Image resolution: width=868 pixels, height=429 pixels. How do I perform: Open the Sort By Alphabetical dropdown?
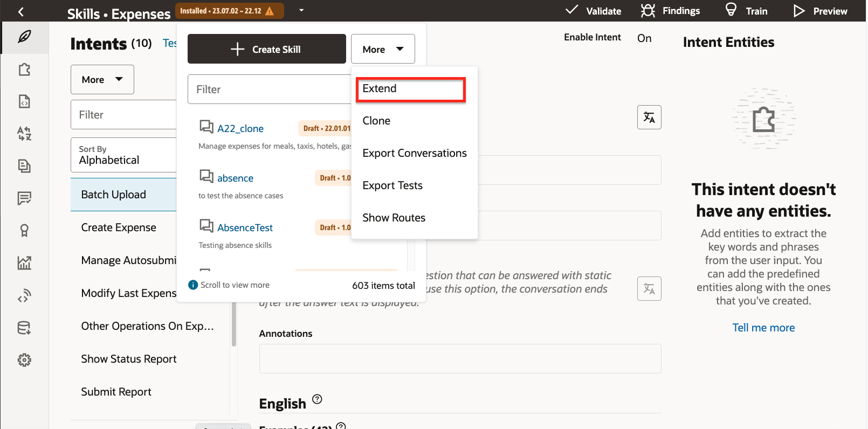tap(124, 155)
